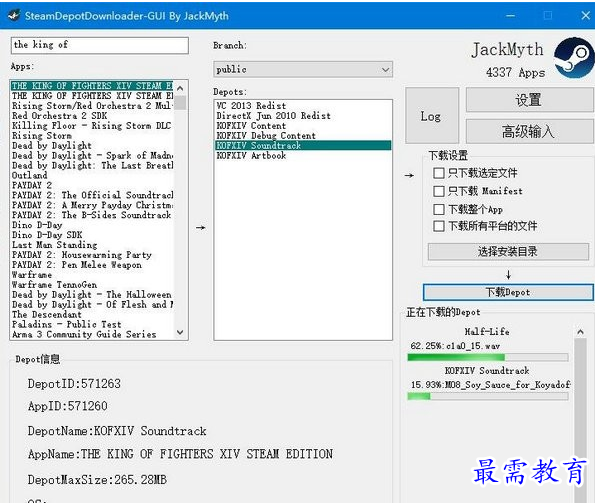Viewport: 595px width, 503px height.
Task: Click the app icon in title bar
Action: tap(14, 16)
